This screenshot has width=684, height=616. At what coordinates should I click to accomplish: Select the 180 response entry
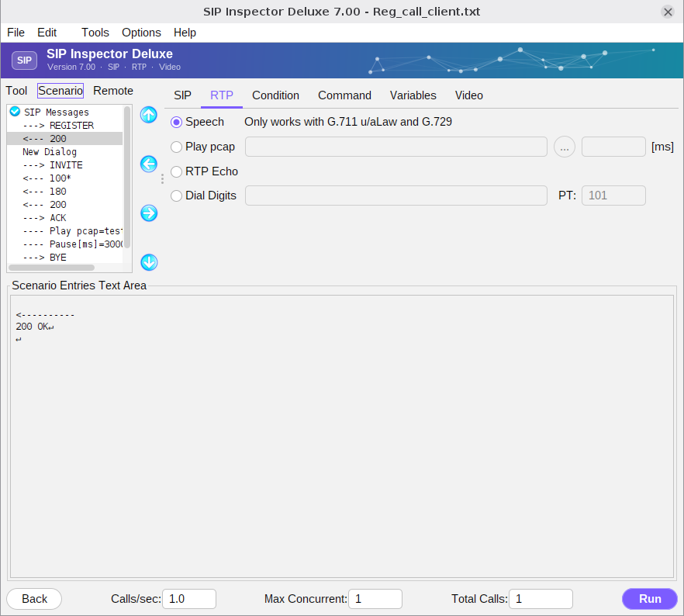pyautogui.click(x=64, y=192)
